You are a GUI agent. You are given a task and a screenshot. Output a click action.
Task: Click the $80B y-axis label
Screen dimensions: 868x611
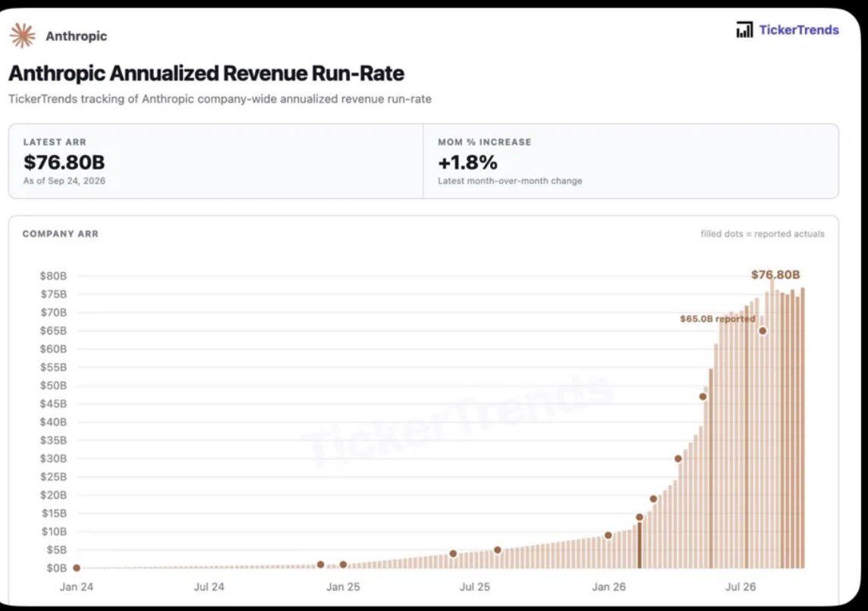[x=53, y=276]
